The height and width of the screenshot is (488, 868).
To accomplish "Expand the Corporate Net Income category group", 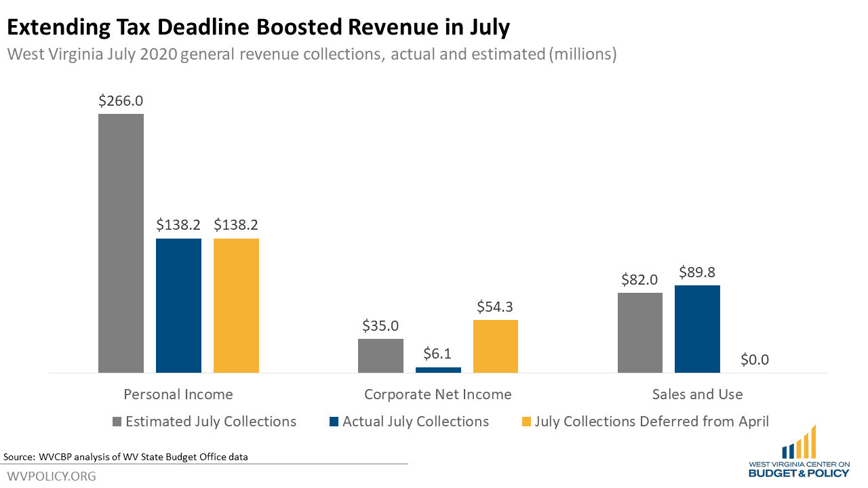I will 438,394.
